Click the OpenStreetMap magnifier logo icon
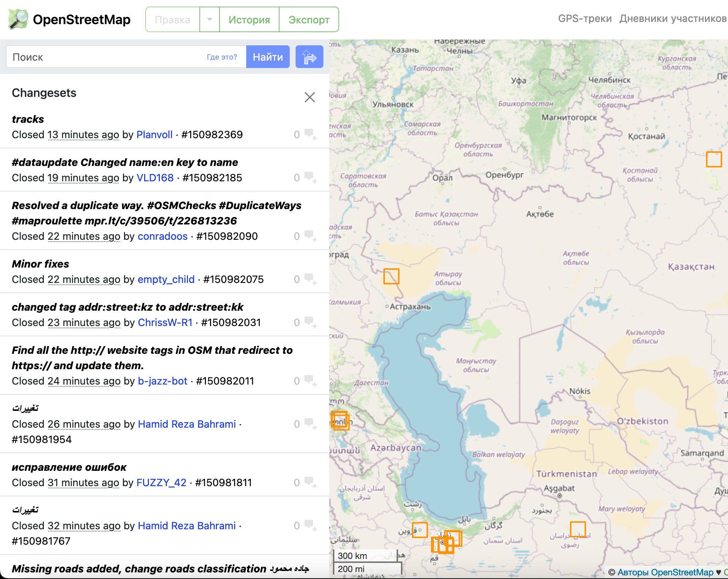728x579 pixels. (x=18, y=19)
